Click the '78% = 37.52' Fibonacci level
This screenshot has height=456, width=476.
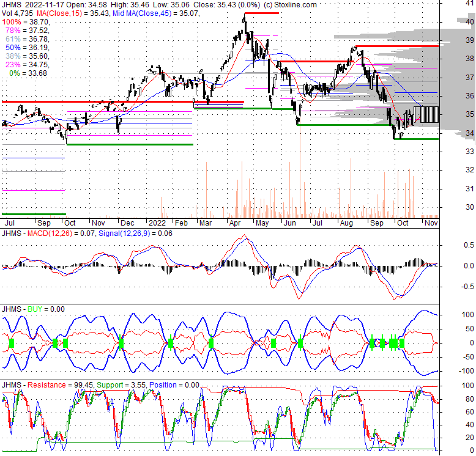coord(27,31)
